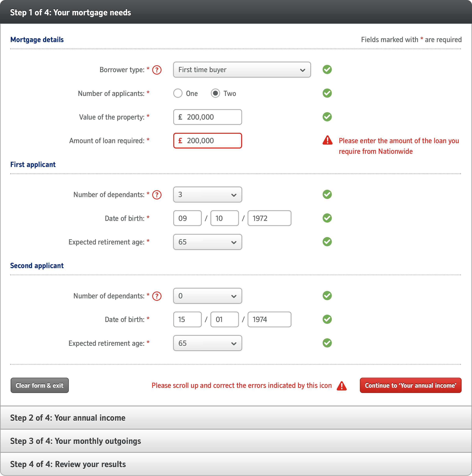
Task: Expand Step 3 of 4: Your monthly outgoings
Action: click(x=236, y=441)
